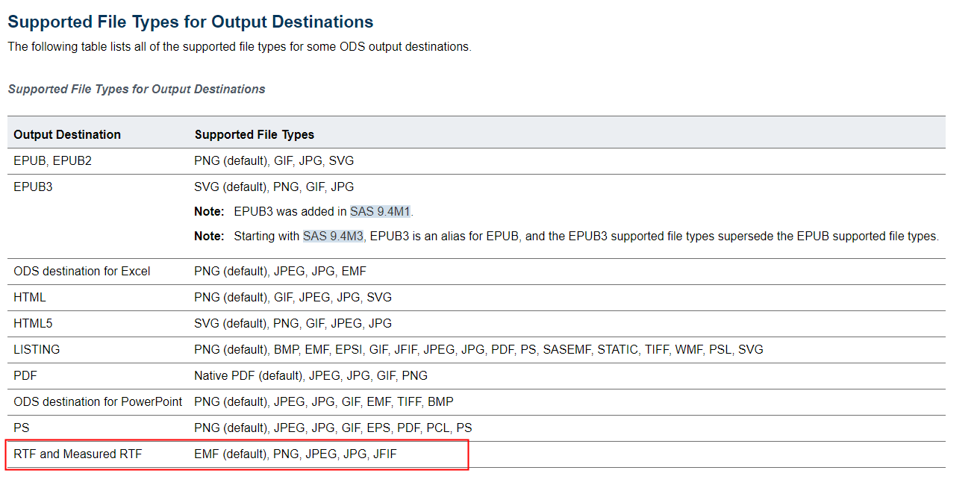Click the Output Destination column header
Screen dimensions: 980x485
[67, 135]
